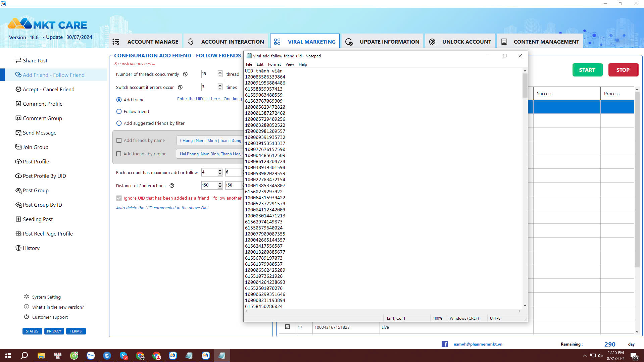Click the PRIVACY button
The image size is (644, 362).
click(x=54, y=331)
